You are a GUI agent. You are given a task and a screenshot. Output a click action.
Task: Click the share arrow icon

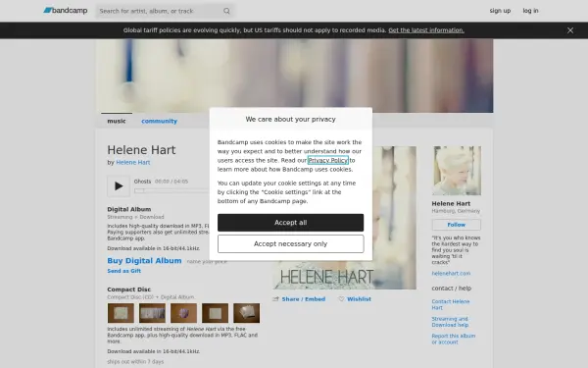pyautogui.click(x=275, y=299)
